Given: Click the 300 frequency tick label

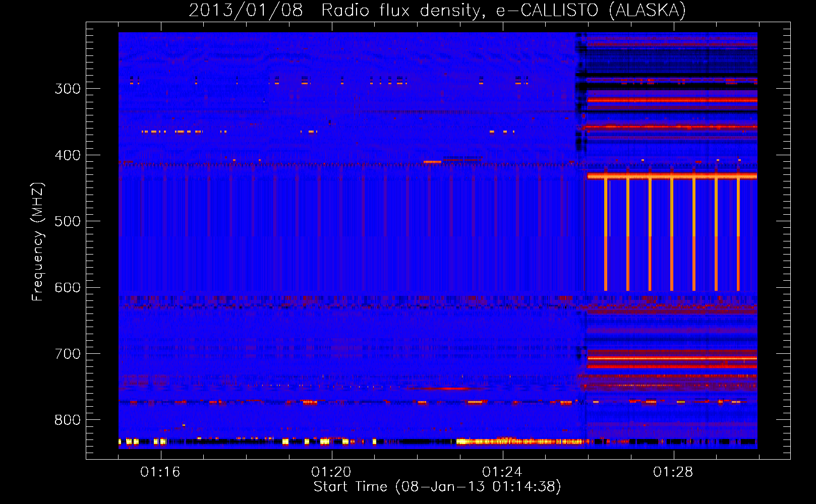Looking at the screenshot, I should pyautogui.click(x=68, y=89).
